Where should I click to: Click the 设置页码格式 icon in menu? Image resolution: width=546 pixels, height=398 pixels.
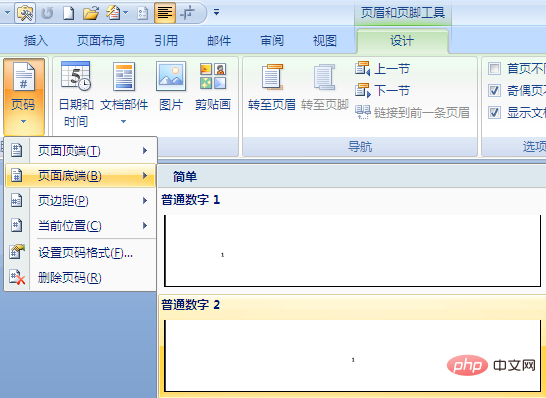tap(17, 252)
